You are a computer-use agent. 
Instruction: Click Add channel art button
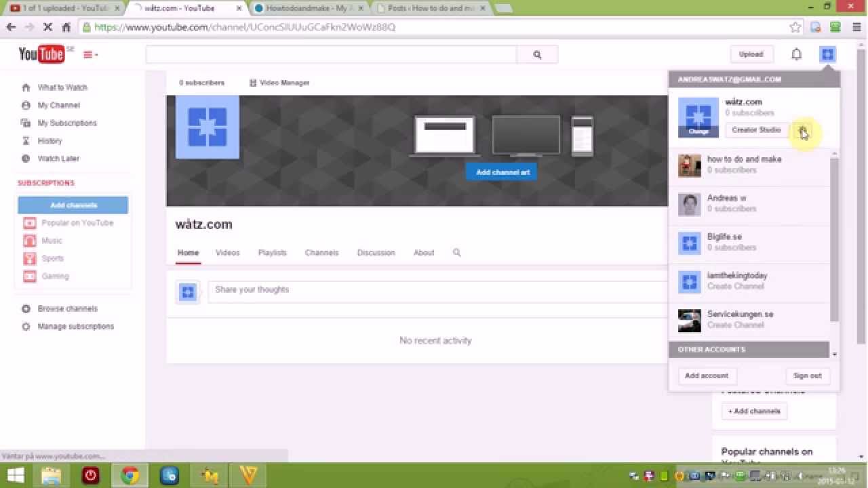(x=502, y=172)
